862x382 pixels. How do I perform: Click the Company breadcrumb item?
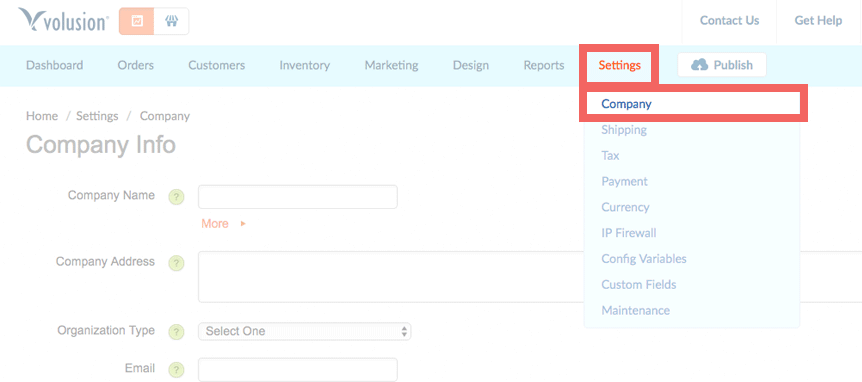coord(165,116)
